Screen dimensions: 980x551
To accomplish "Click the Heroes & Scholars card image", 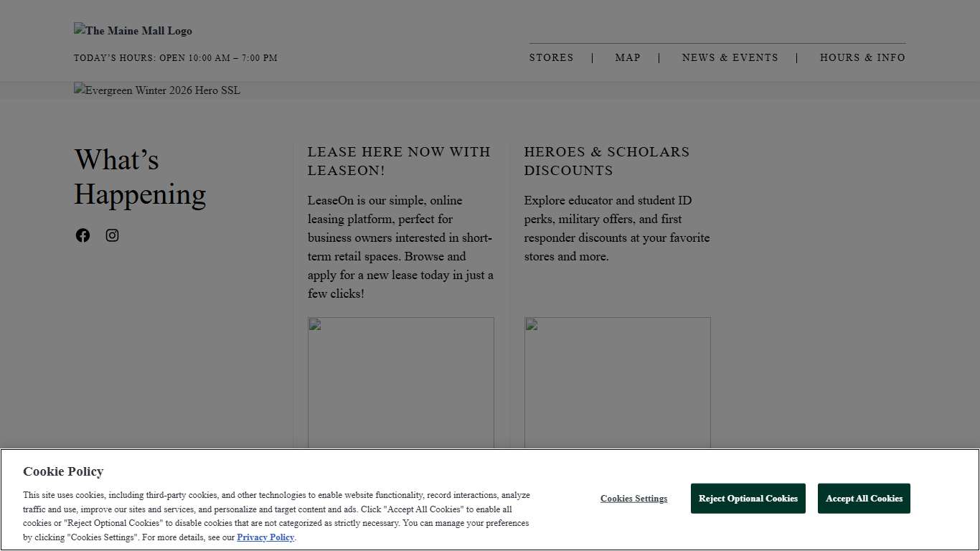I will click(x=617, y=382).
